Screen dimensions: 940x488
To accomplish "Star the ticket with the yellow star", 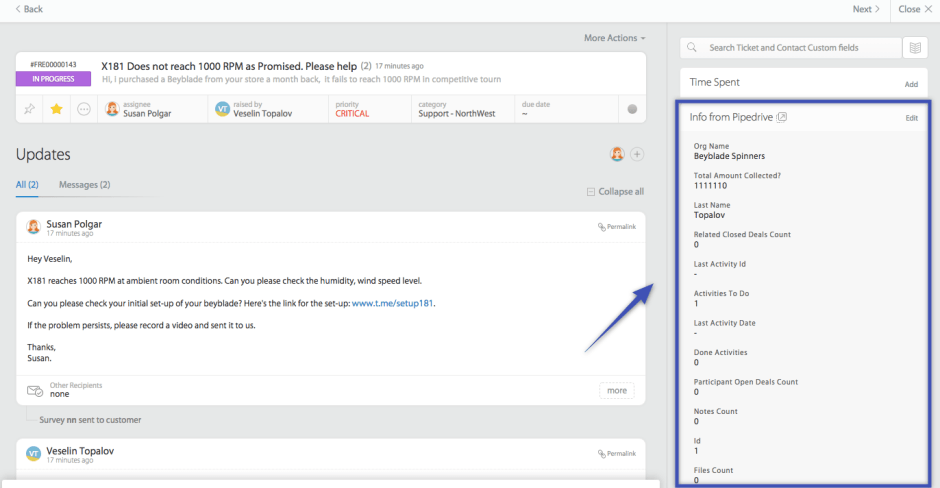I will (x=57, y=109).
